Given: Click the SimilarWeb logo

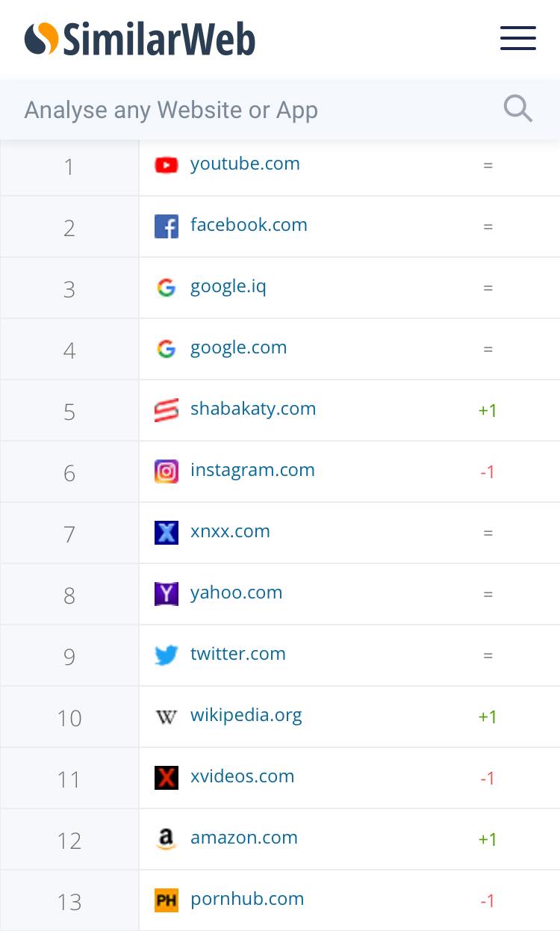Looking at the screenshot, I should tap(140, 39).
